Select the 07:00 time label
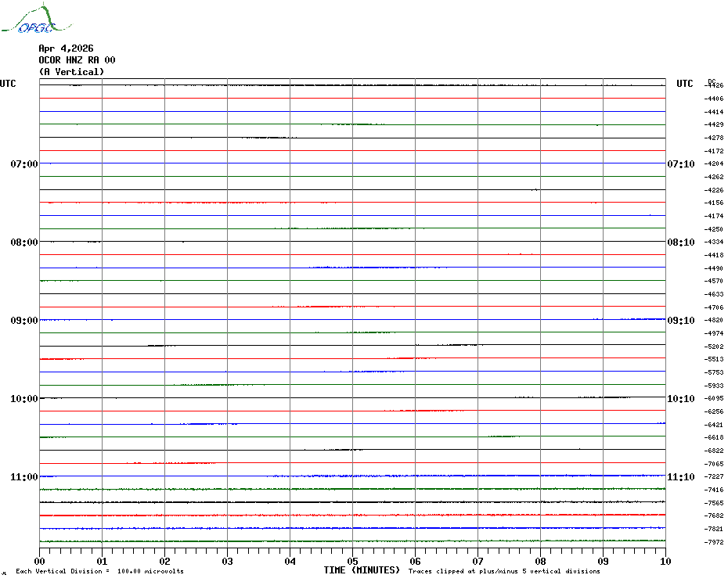Screen dimensions: 728x582 click(x=23, y=164)
